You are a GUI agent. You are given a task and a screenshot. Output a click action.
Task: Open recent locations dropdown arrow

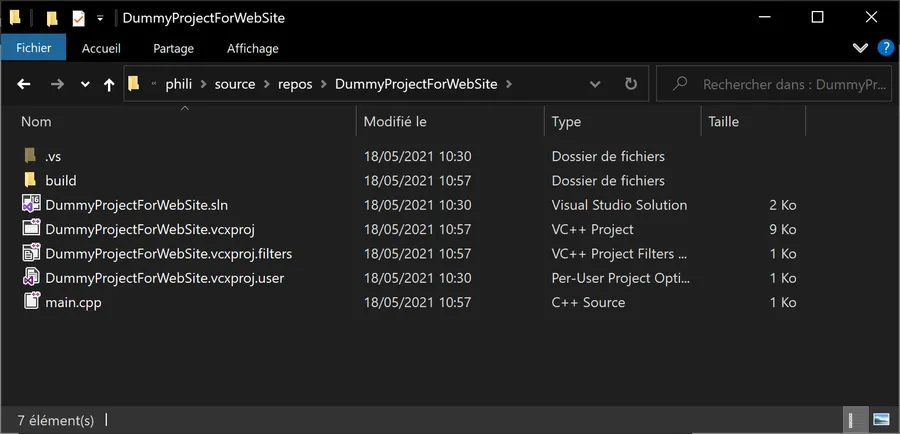pos(85,84)
